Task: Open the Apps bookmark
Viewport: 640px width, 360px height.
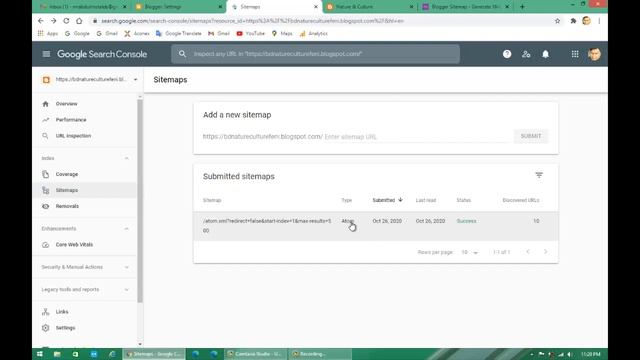Action: click(48, 33)
